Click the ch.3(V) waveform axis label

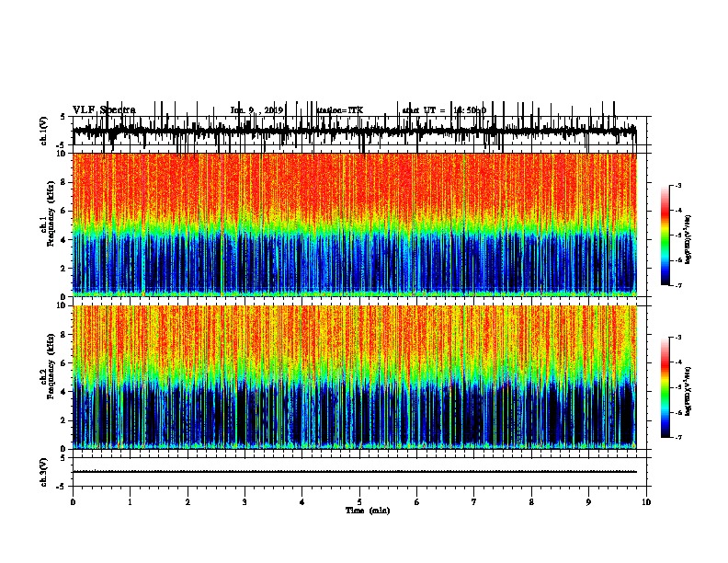coord(43,472)
